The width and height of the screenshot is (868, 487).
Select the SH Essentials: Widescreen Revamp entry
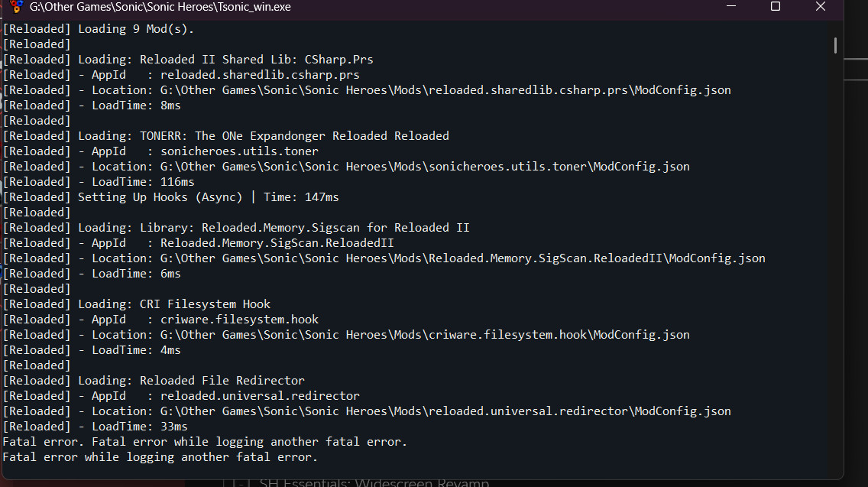374,483
